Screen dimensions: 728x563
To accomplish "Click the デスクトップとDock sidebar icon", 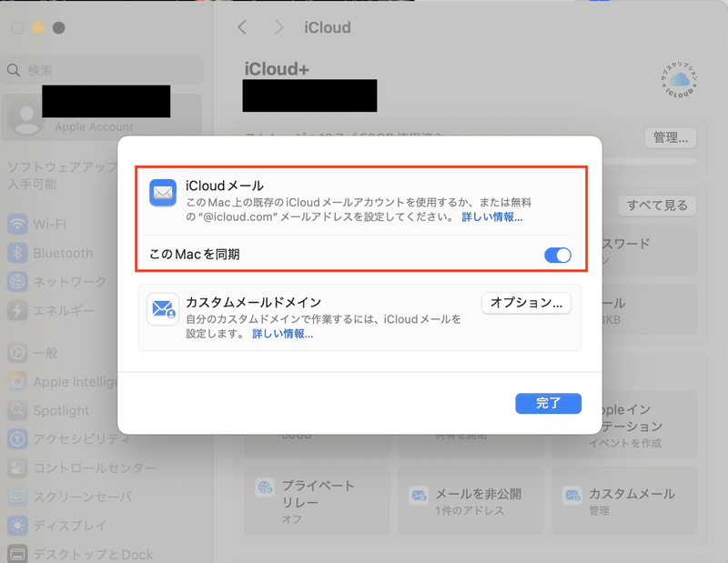I will 17,554.
